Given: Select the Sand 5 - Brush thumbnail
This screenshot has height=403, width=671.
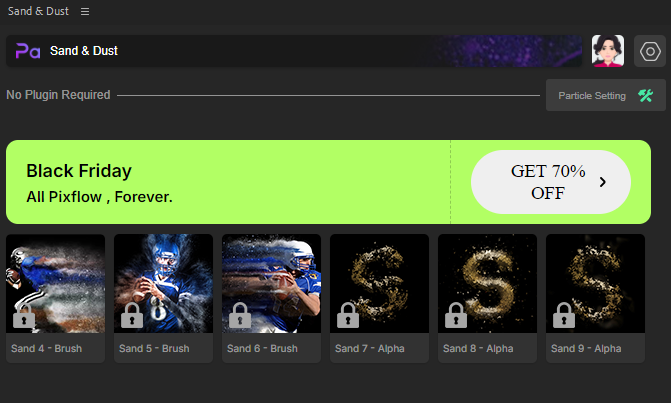Looking at the screenshot, I should (163, 284).
